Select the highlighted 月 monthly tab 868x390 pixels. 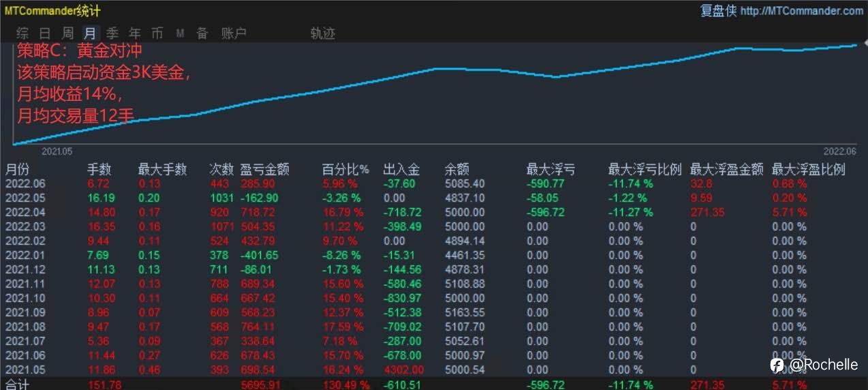90,33
